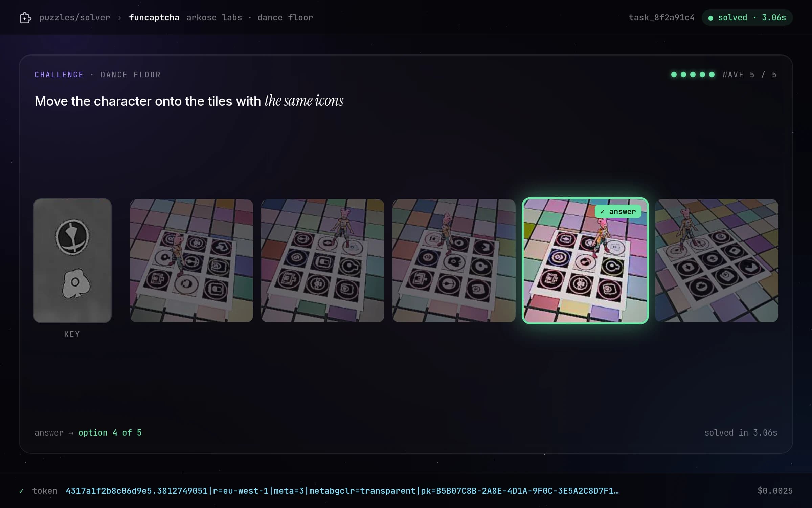Click the ✓ answer badge
Image resolution: width=812 pixels, height=508 pixels.
(618, 212)
